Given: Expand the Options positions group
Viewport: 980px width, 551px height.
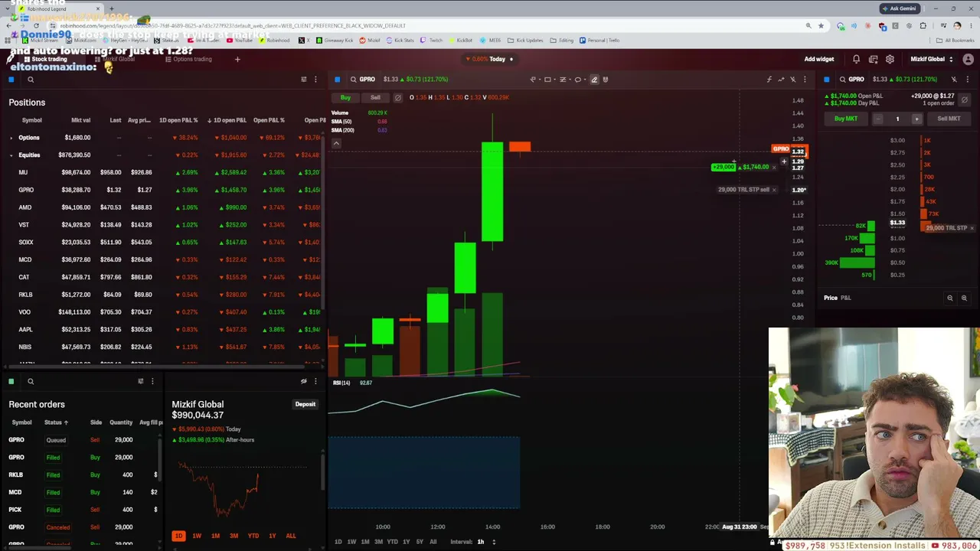Looking at the screenshot, I should [11, 138].
